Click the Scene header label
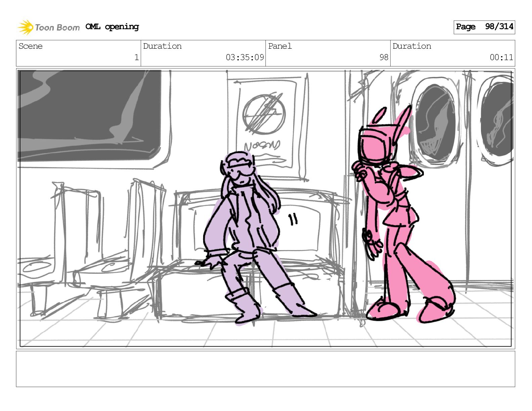Screen dimensions: 532x411 [31, 46]
